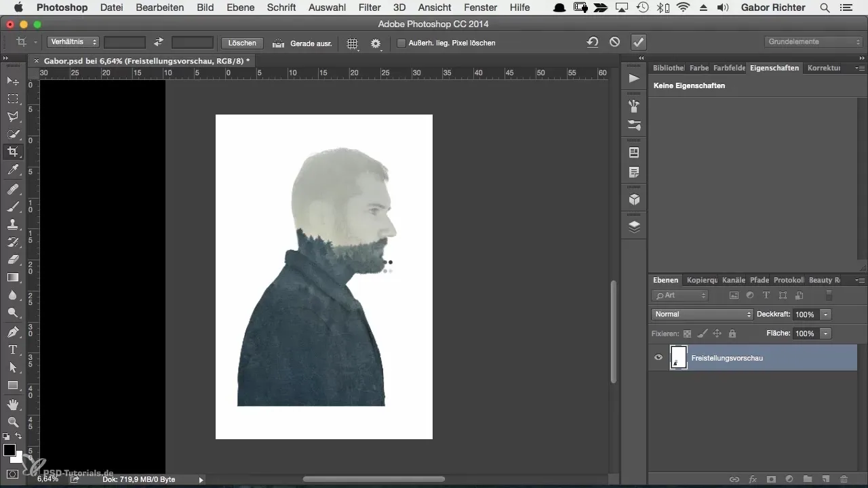Click the Freistellungsvorschau layer thumbnail
Screen dimensions: 868x488
point(679,358)
